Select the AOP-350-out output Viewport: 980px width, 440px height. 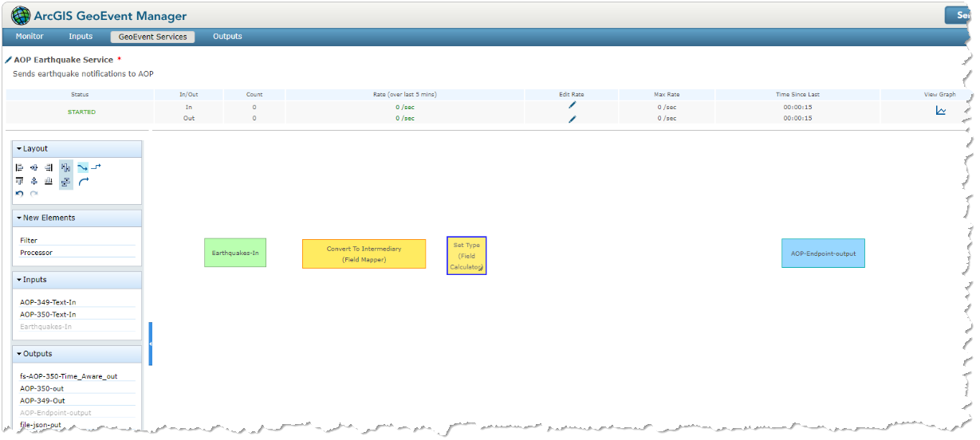click(x=77, y=388)
